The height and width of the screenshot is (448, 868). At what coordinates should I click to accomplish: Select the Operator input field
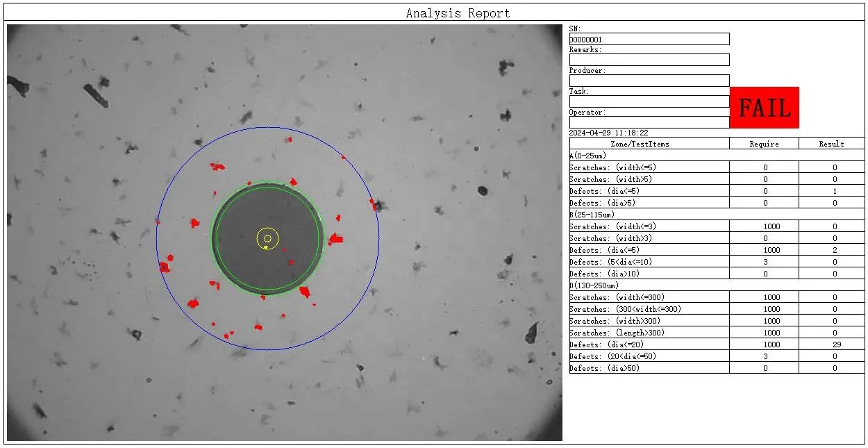pos(649,122)
